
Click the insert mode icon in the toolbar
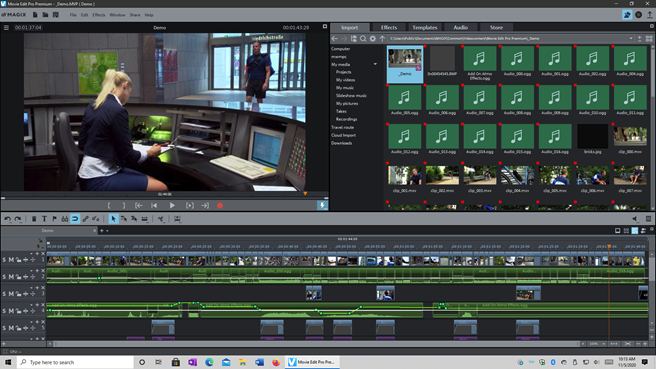[x=177, y=219]
